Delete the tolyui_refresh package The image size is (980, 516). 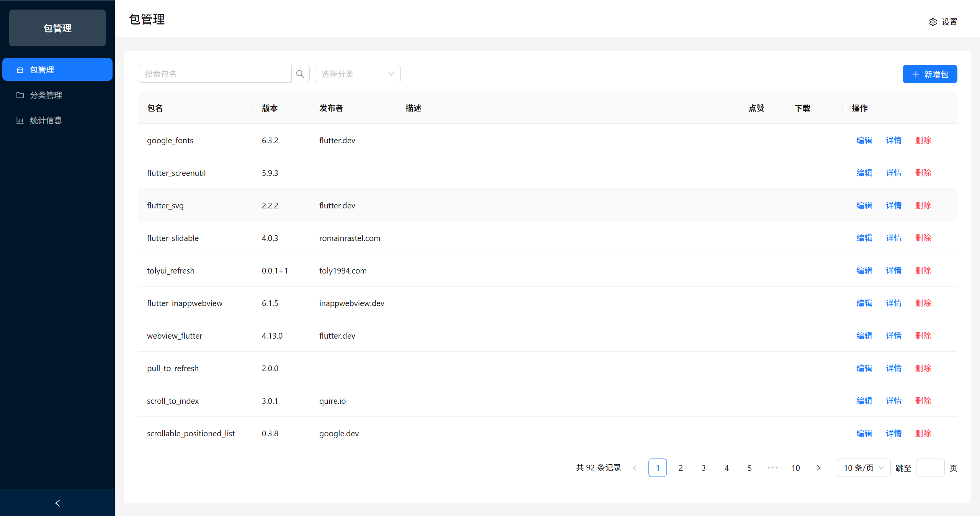pyautogui.click(x=923, y=270)
